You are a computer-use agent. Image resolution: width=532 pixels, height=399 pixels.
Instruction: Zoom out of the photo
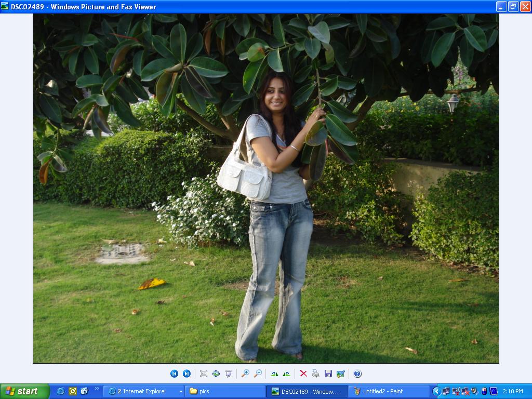click(258, 374)
